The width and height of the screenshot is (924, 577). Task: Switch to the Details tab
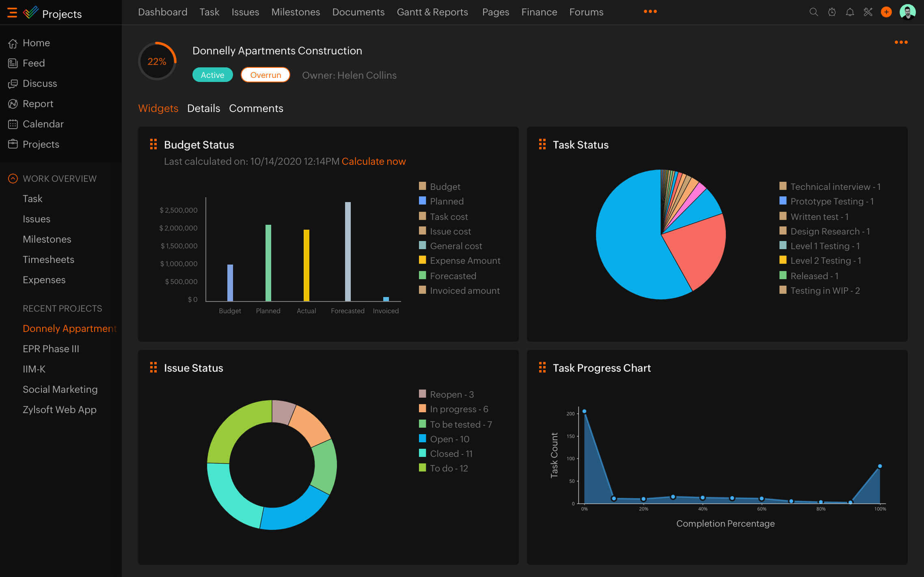pyautogui.click(x=203, y=108)
